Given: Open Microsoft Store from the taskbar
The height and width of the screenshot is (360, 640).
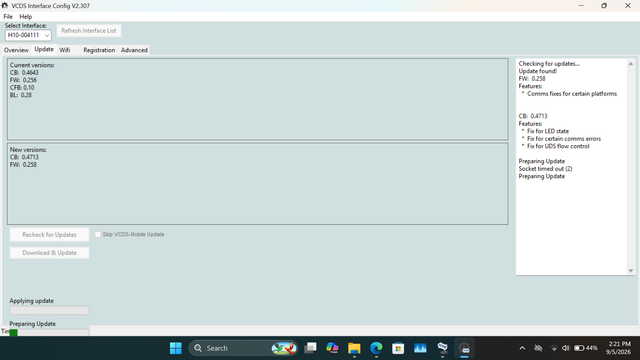Looking at the screenshot, I should pyautogui.click(x=398, y=348).
